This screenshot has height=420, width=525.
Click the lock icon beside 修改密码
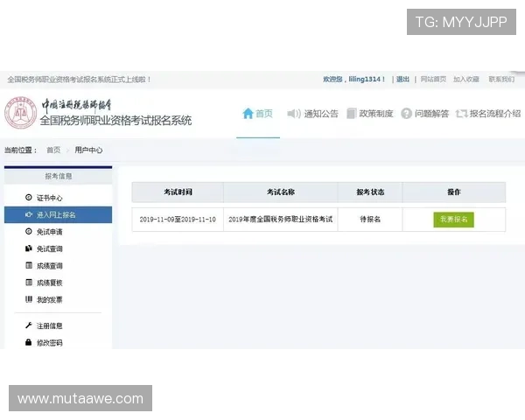(x=29, y=342)
